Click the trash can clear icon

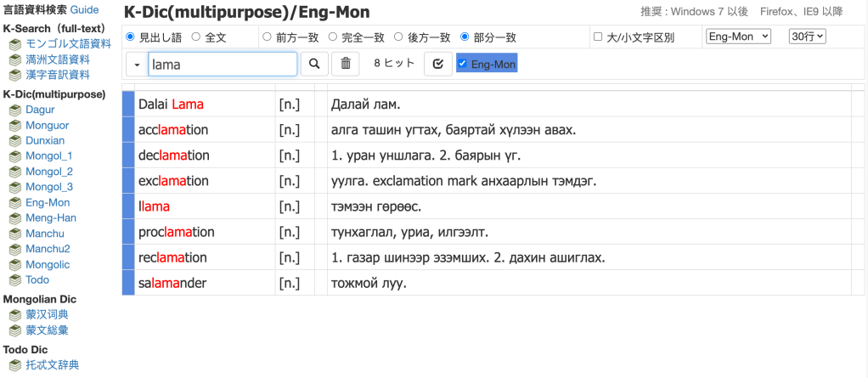(345, 64)
